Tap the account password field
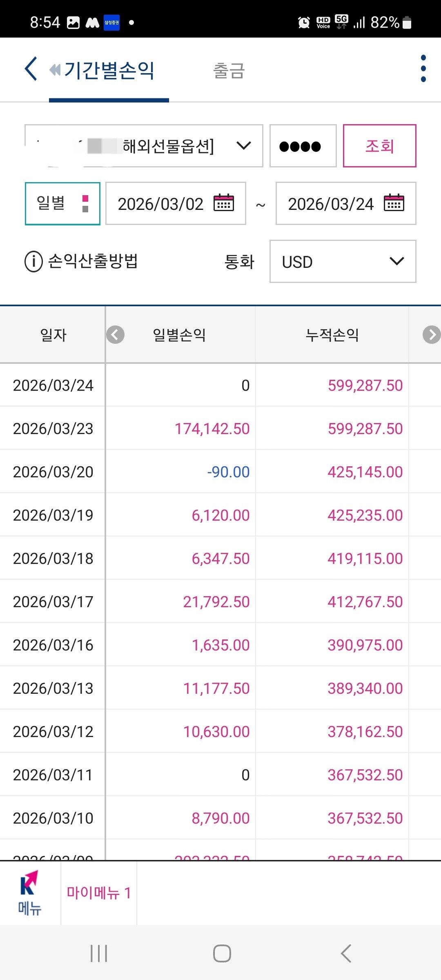This screenshot has width=441, height=980. (x=303, y=146)
